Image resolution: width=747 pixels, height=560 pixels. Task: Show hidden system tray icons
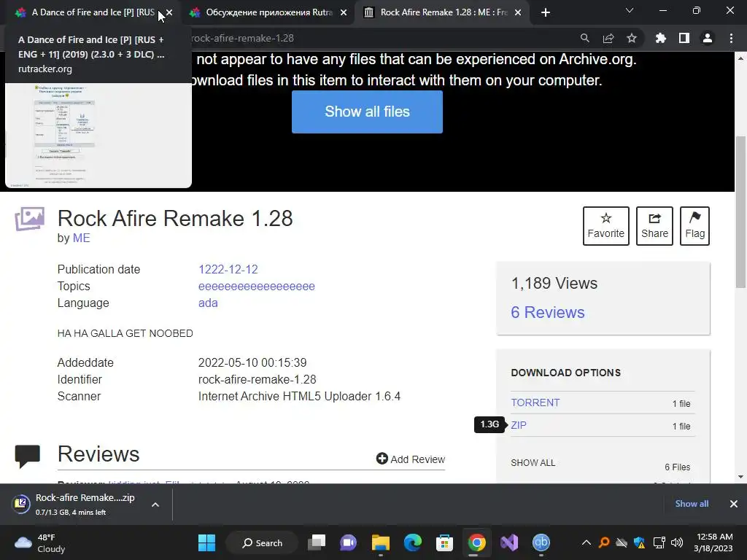[587, 542]
